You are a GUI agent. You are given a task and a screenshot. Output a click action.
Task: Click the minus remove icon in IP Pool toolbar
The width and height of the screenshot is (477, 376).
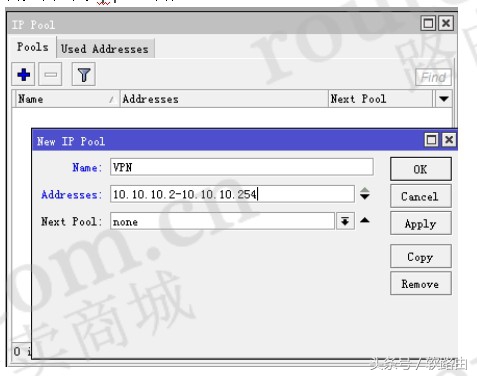click(x=50, y=74)
